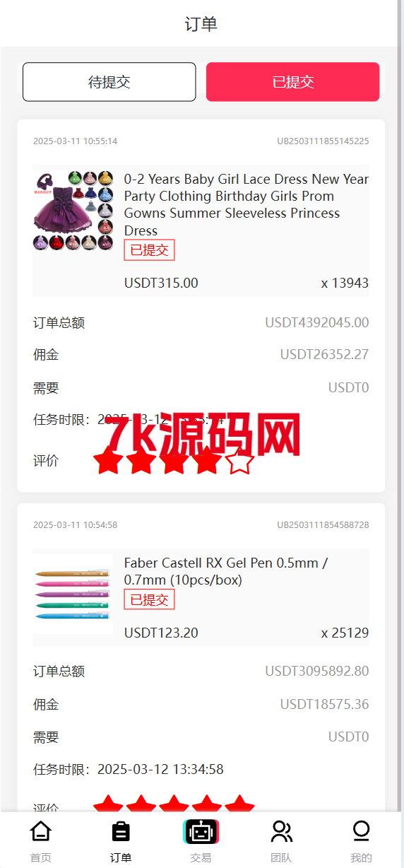This screenshot has height=868, width=404.
Task: Select order number UB2503111854588728
Action: [x=323, y=525]
